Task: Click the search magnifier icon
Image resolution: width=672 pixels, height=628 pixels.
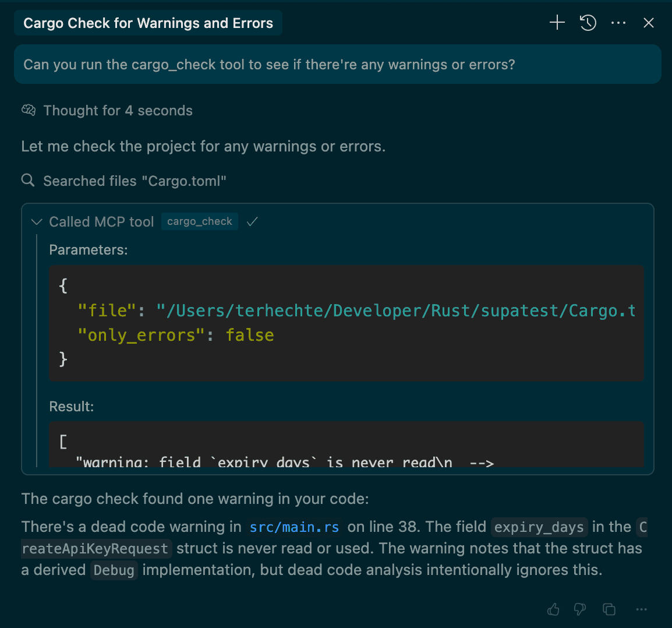Action: [x=28, y=180]
